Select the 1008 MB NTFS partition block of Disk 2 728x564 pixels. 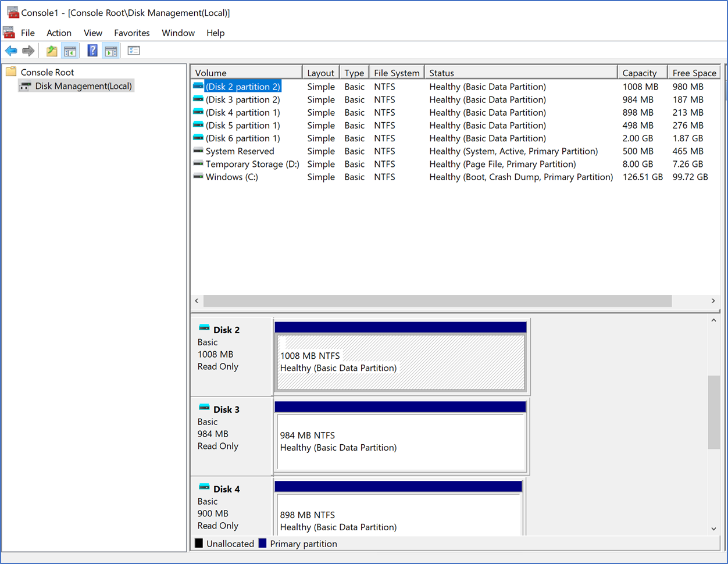(401, 356)
